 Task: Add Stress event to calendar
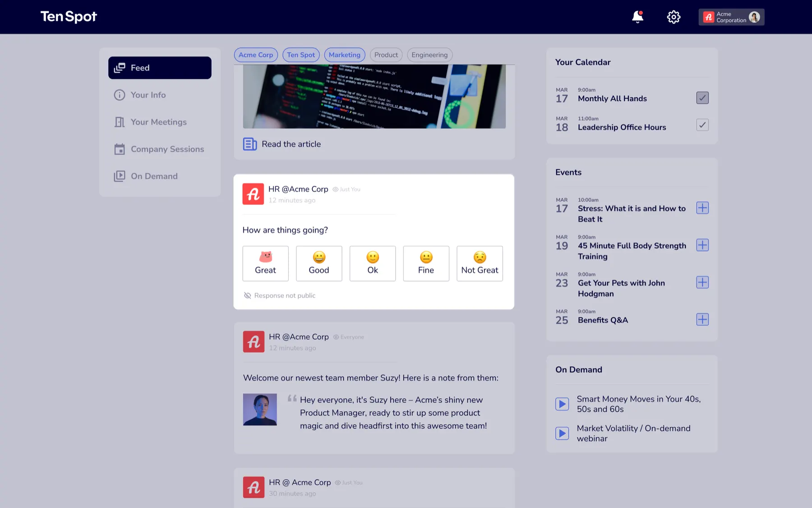(x=702, y=208)
